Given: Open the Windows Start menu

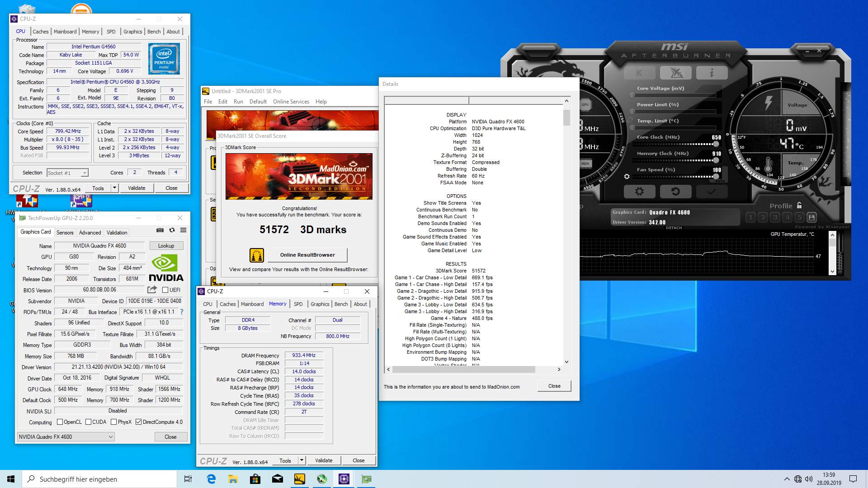Looking at the screenshot, I should pos(11,479).
